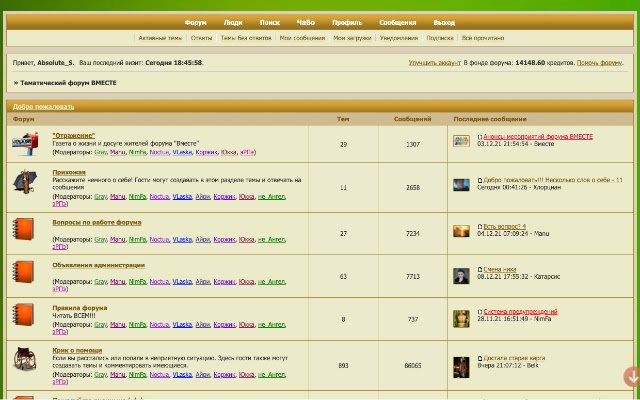Click the "Улучшить аккаунт" link
The image size is (640, 400).
(435, 62)
